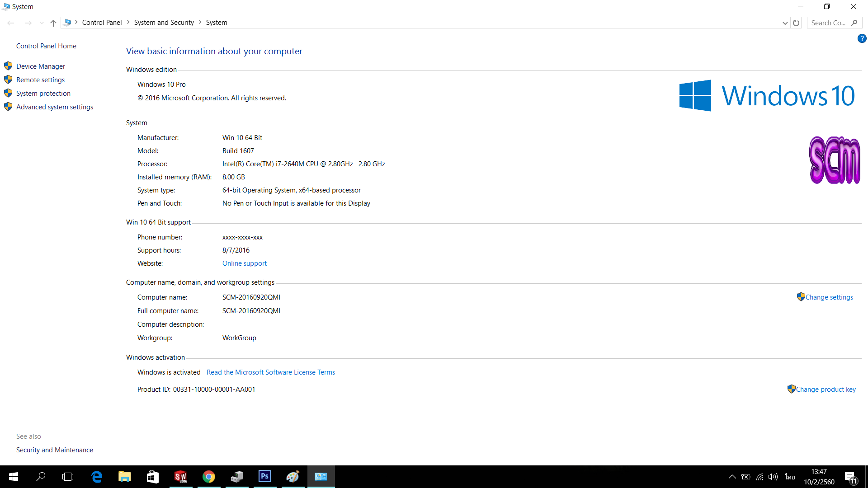The image size is (868, 488).
Task: Click the Back navigation arrow
Action: coord(11,23)
